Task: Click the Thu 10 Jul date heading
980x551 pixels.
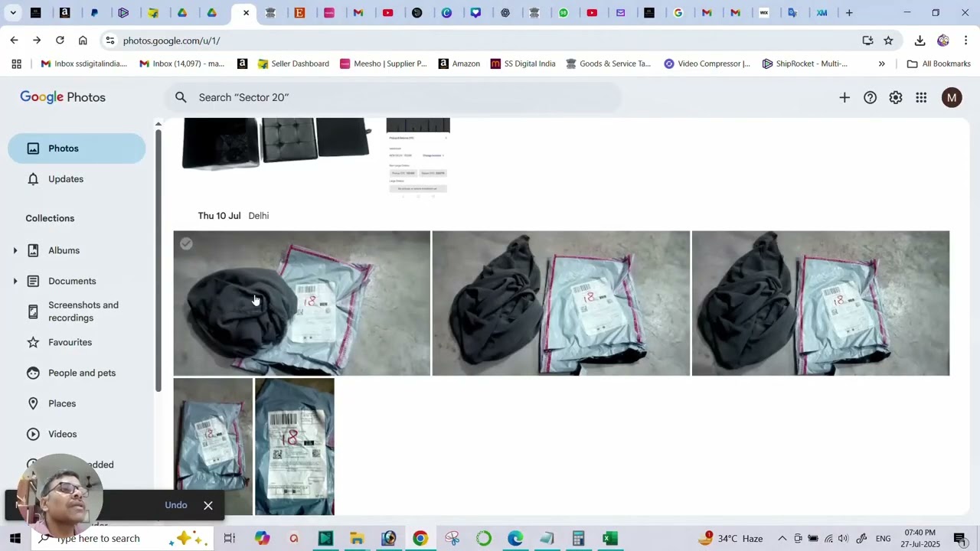Action: (219, 216)
